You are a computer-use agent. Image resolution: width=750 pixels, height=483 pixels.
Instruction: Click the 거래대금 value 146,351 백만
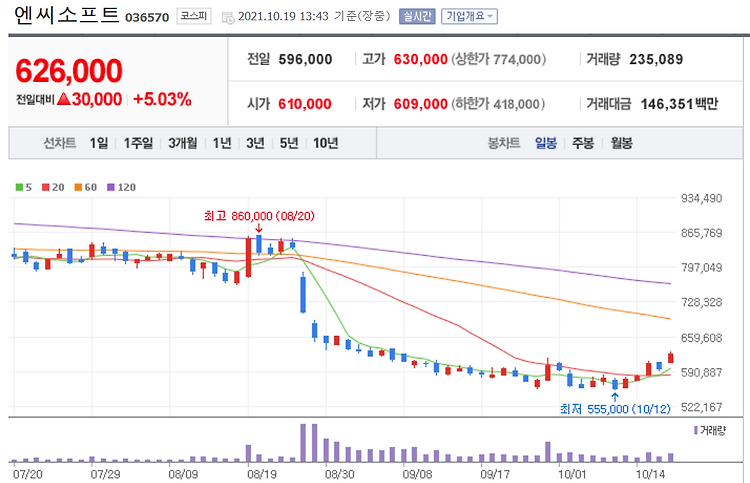(679, 104)
